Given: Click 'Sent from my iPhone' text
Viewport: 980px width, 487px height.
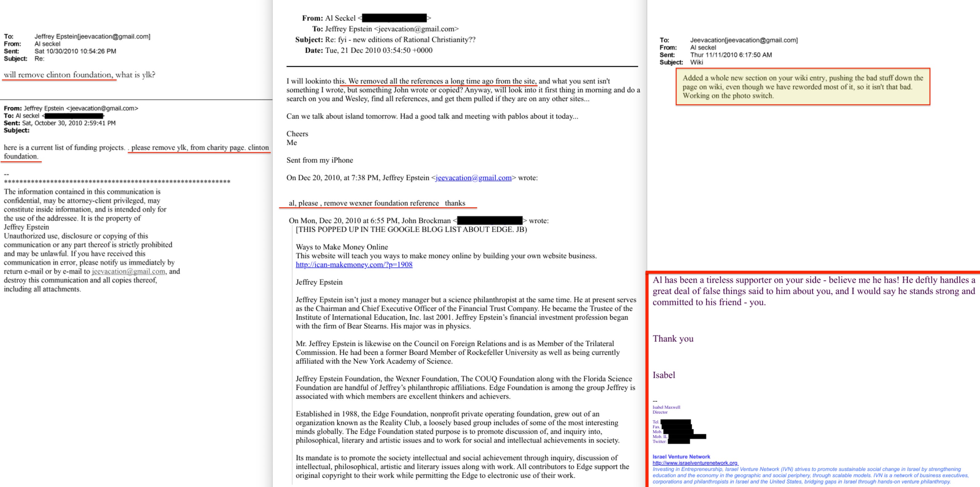Looking at the screenshot, I should point(320,160).
